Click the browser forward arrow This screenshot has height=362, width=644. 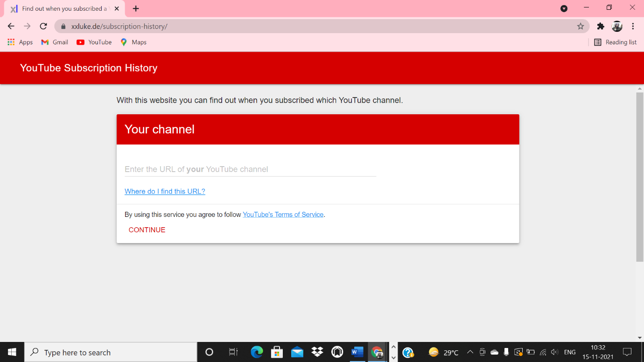pos(27,26)
